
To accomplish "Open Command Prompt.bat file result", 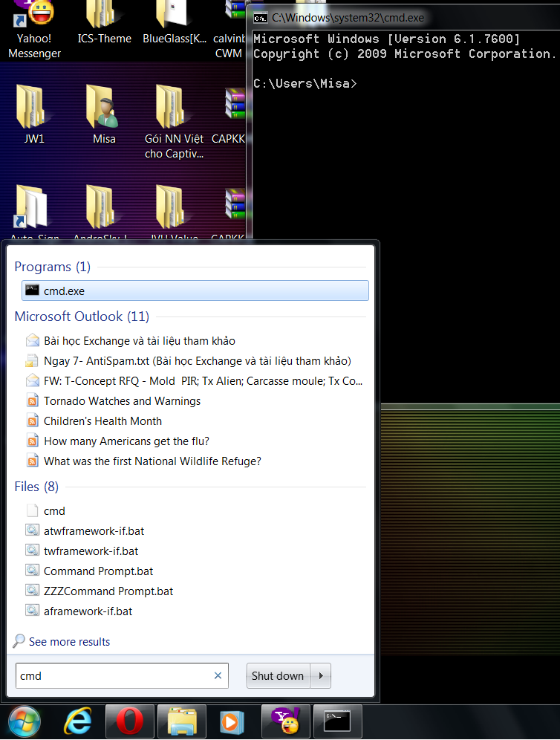I will point(98,571).
